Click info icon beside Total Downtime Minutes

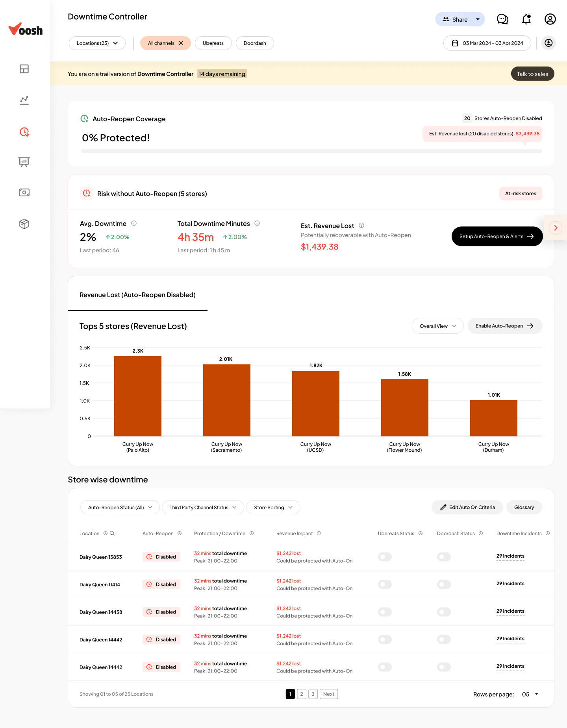(257, 223)
